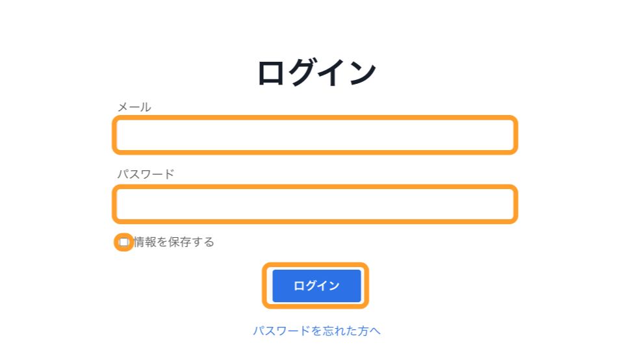
Task: Select the field below the パスワード label
Action: [315, 204]
